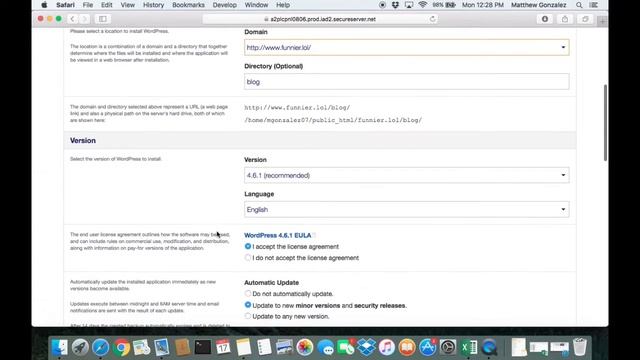
Task: Toggle the Safari sidebar button
Action: pos(103,19)
